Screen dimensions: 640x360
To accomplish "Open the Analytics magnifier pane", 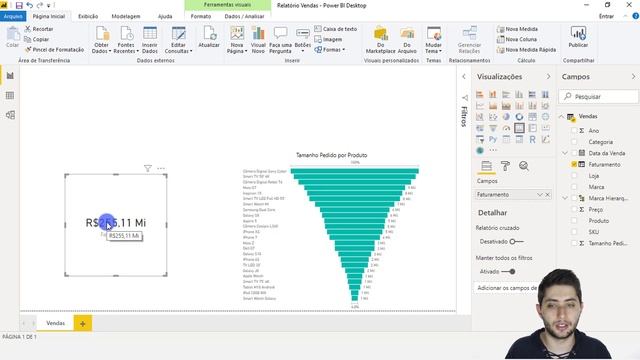I will tap(524, 166).
